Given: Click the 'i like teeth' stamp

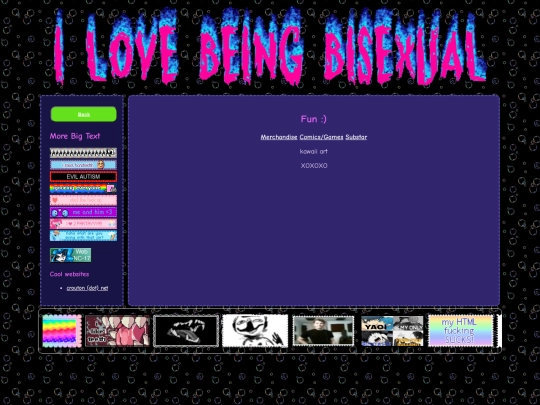Looking at the screenshot, I should (117, 331).
